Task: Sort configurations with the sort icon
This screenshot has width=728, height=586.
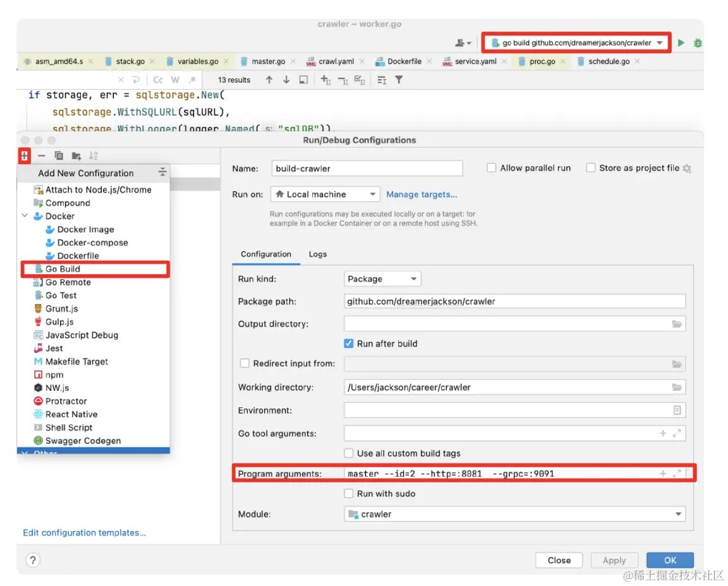Action: click(94, 156)
